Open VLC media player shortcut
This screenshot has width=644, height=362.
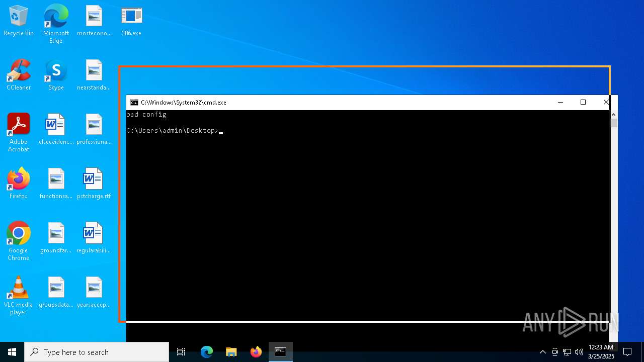[19, 296]
